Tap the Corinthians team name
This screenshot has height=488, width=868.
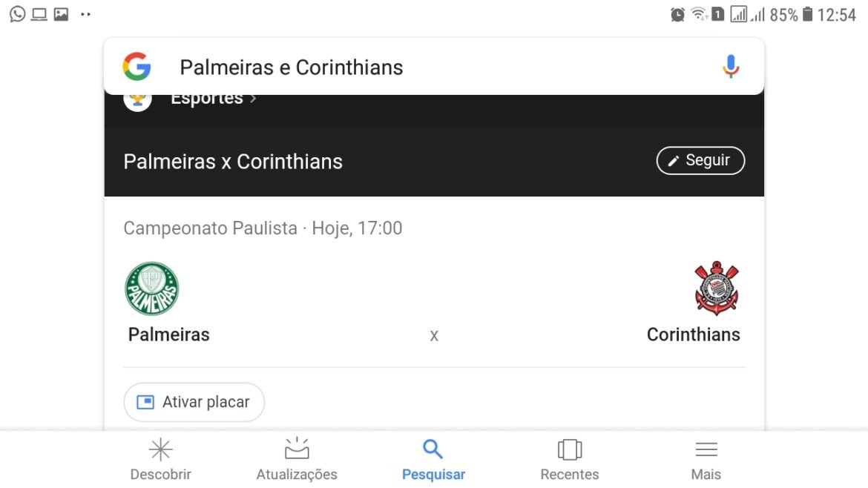point(693,334)
